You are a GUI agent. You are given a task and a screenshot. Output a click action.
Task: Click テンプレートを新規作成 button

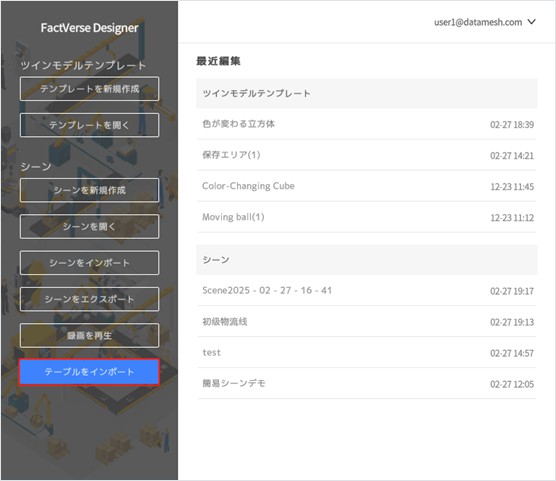(89, 89)
